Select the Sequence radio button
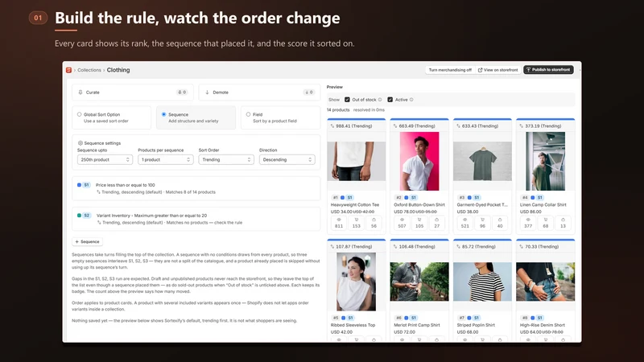 [164, 114]
